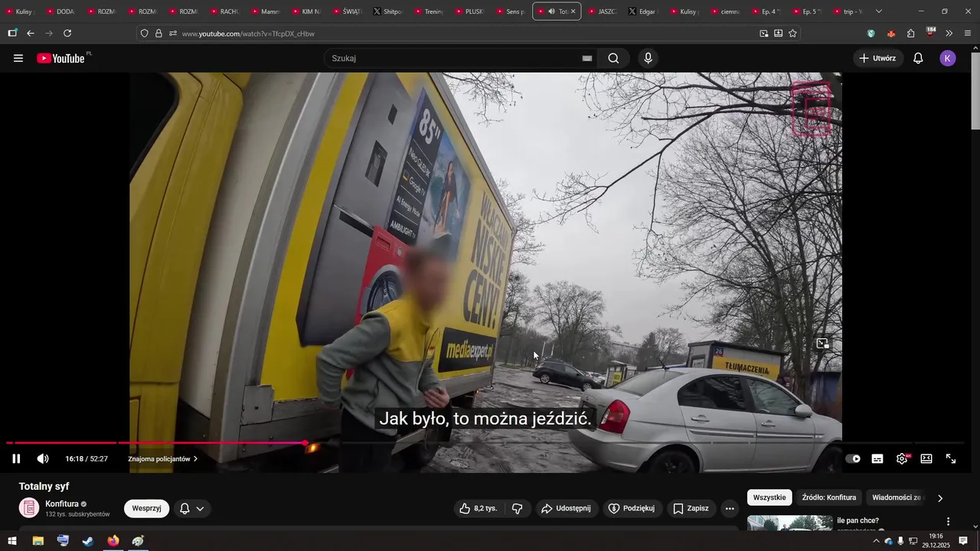
Task: Open the 'ile pan chce?' video thumbnail
Action: 789,523
